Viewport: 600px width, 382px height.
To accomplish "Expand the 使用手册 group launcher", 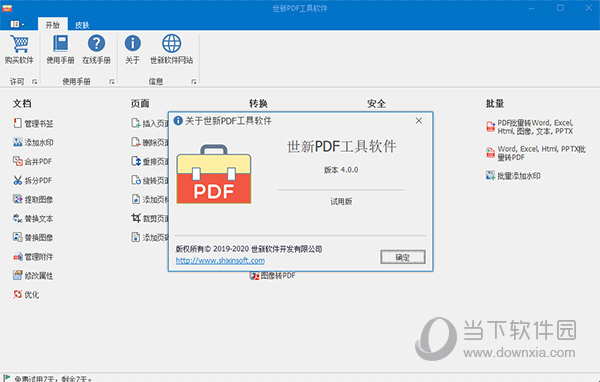I will [x=112, y=82].
